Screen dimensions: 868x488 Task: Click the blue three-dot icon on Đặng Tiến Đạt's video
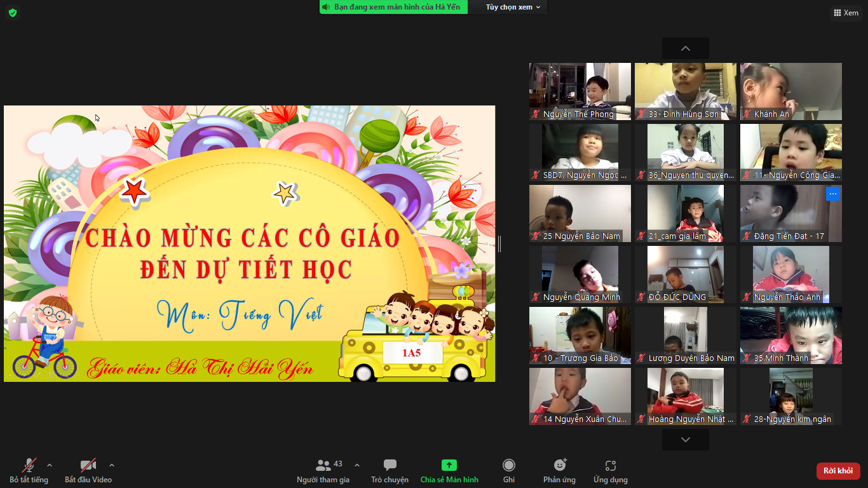(x=832, y=194)
